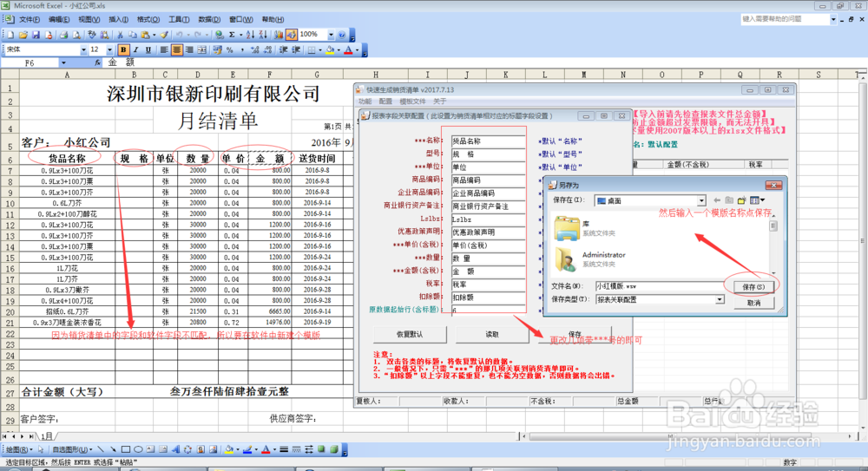Image resolution: width=868 pixels, height=471 pixels.
Task: Open the 数据(D) menu
Action: (x=209, y=19)
